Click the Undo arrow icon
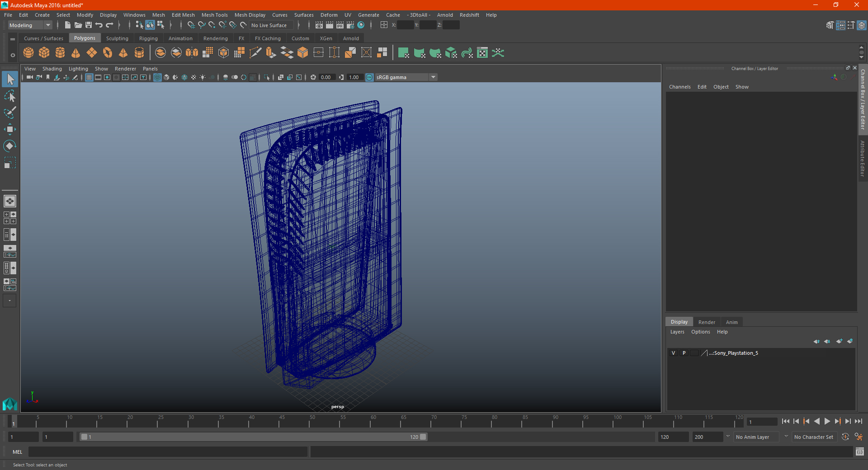Image resolution: width=868 pixels, height=470 pixels. pos(99,25)
